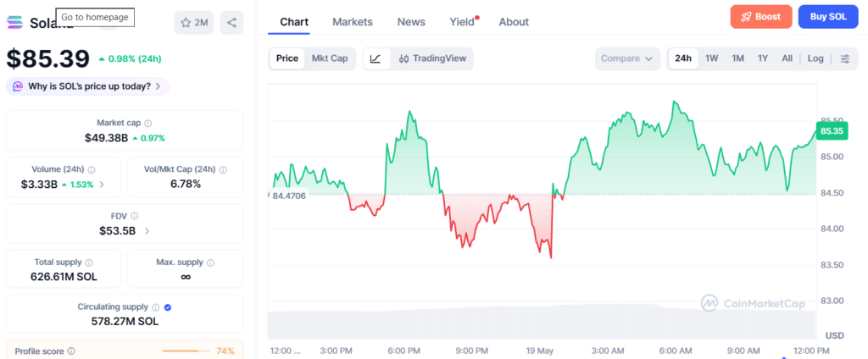Open the News tab
Image resolution: width=868 pixels, height=359 pixels.
(x=411, y=22)
